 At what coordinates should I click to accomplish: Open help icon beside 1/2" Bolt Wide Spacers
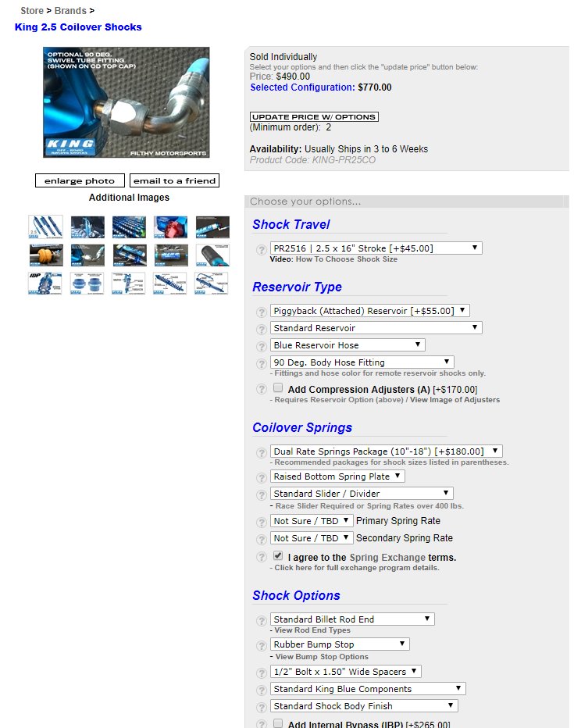click(x=262, y=673)
